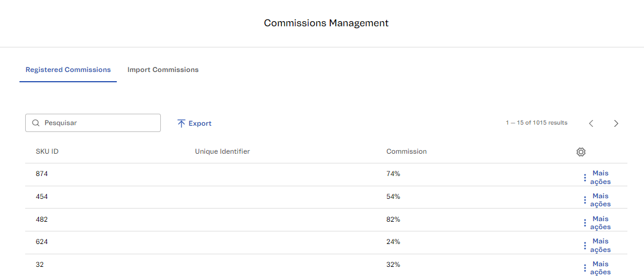Click the Export upload arrow icon
644x276 pixels.
(x=181, y=123)
